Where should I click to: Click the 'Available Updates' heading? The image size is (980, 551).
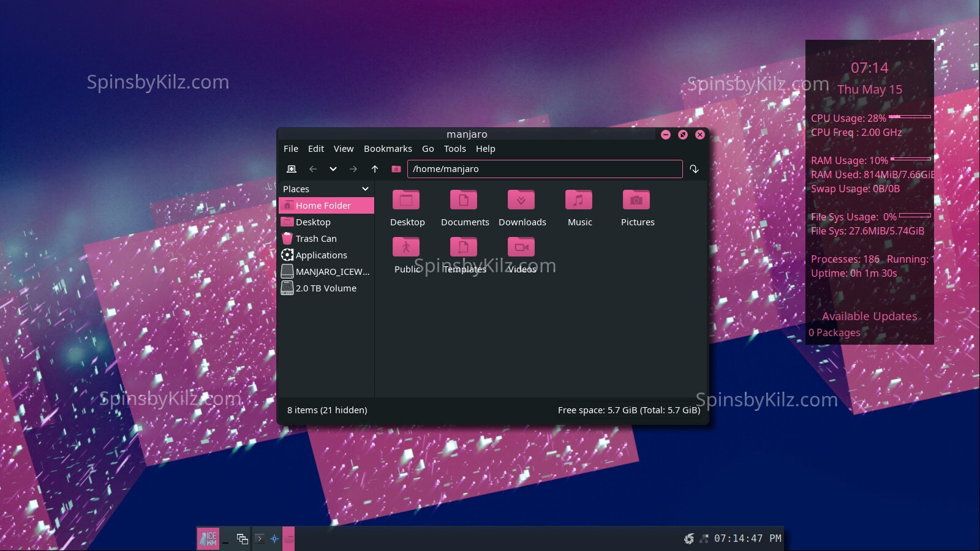870,317
